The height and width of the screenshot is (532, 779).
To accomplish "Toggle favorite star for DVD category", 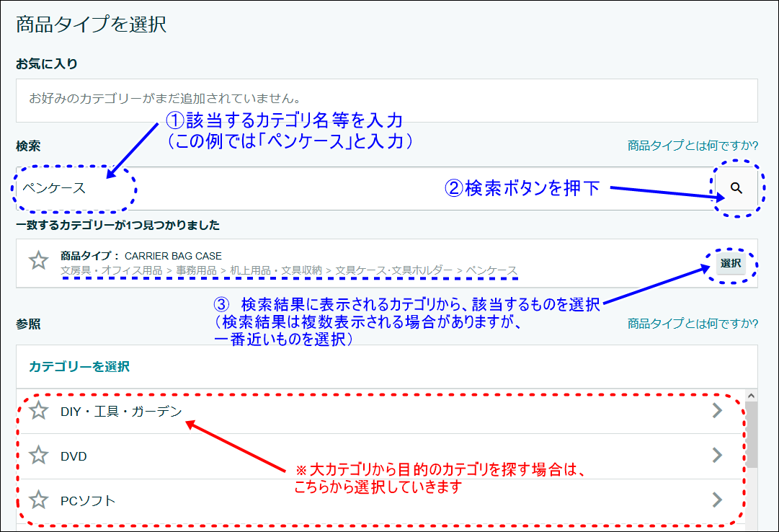I will tap(38, 456).
